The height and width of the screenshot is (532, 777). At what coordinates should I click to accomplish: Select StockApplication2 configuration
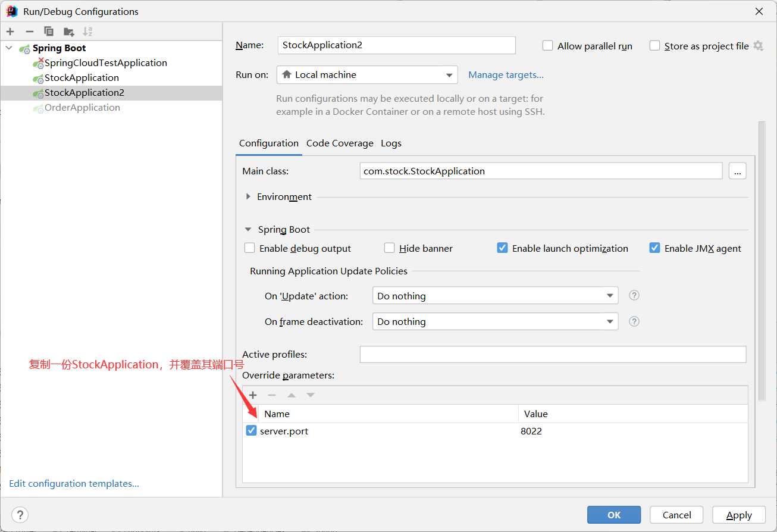tap(111, 93)
